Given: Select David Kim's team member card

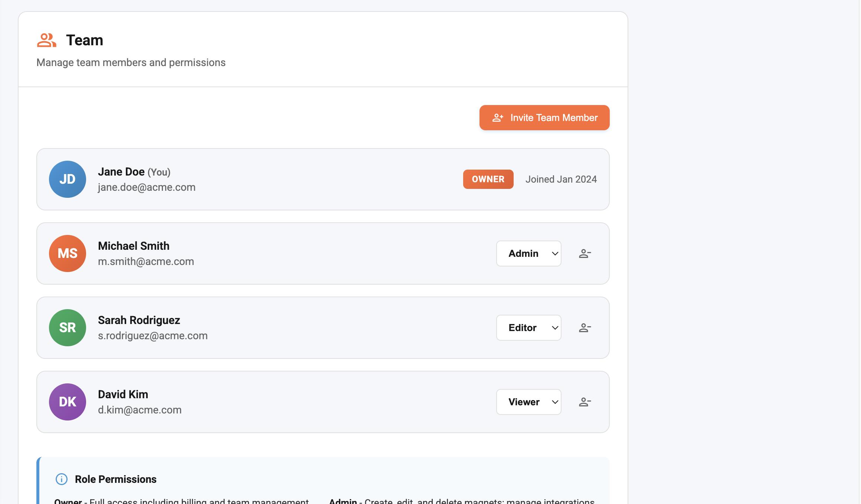Looking at the screenshot, I should coord(323,402).
